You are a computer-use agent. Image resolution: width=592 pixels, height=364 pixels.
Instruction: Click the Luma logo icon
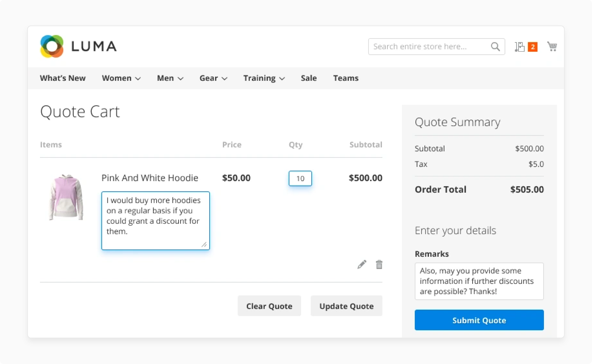(x=52, y=46)
